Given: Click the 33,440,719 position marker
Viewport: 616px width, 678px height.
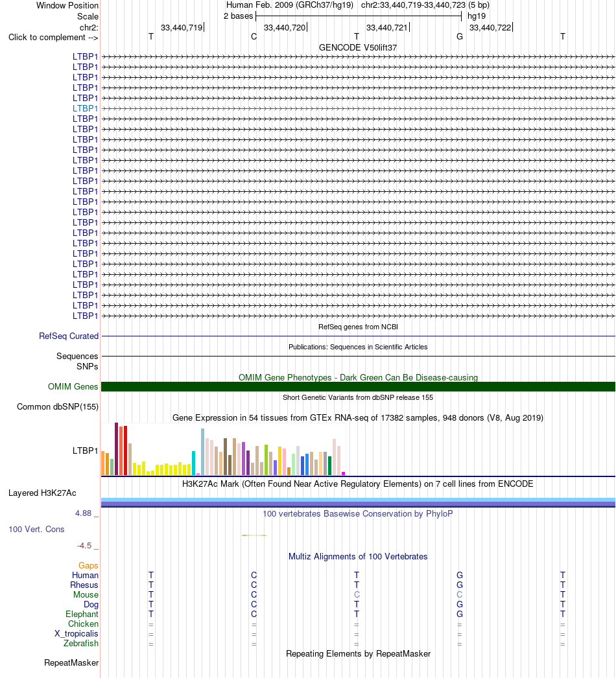Looking at the screenshot, I should point(182,28).
